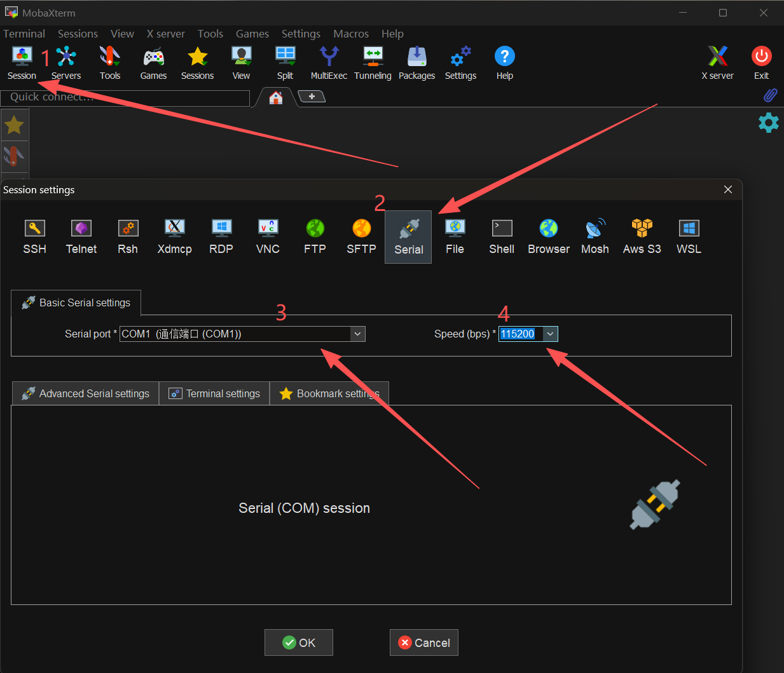Viewport: 784px width, 673px height.
Task: Close the Session settings dialog
Action: [728, 189]
